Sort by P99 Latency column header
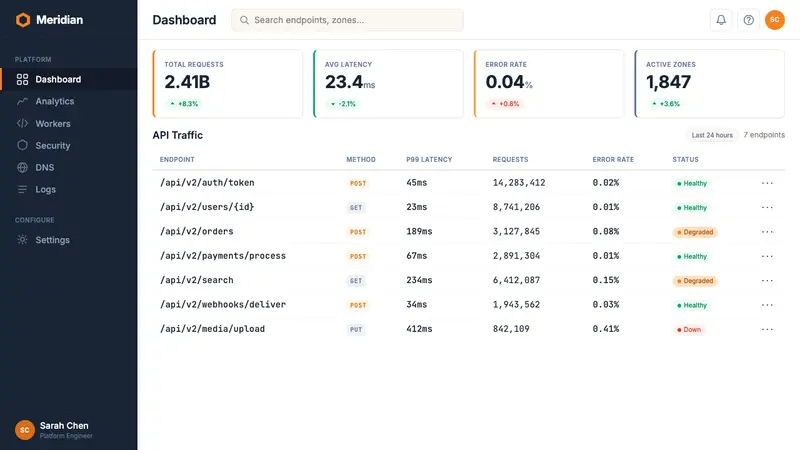 pyautogui.click(x=429, y=160)
